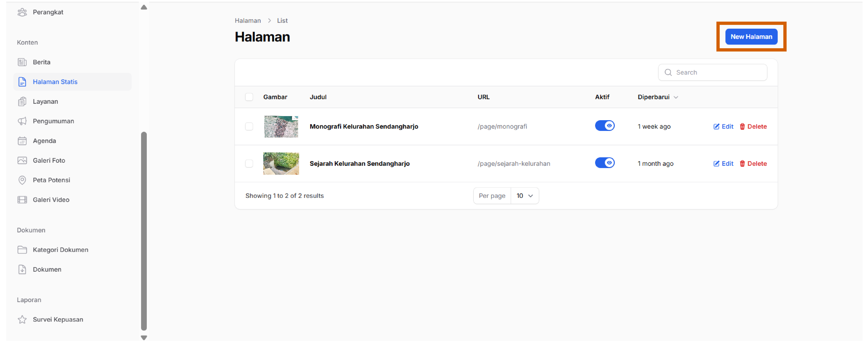Click the pencil icon for Monografi row
868x341 pixels.
pos(716,127)
